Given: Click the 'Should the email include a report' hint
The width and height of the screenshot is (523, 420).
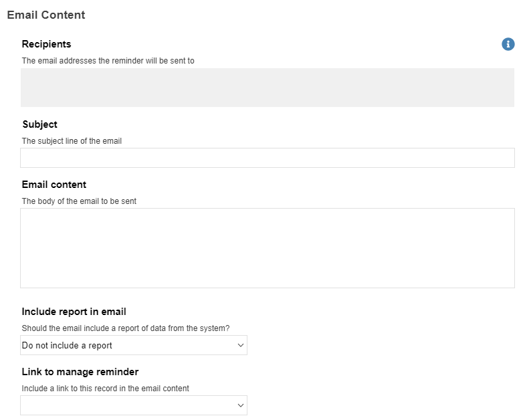Looking at the screenshot, I should [126, 328].
